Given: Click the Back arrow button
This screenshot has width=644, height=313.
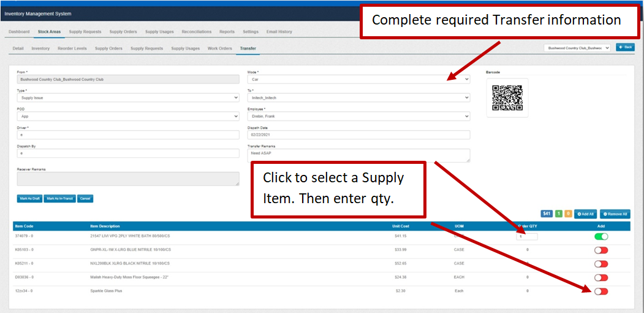Looking at the screenshot, I should click(625, 47).
